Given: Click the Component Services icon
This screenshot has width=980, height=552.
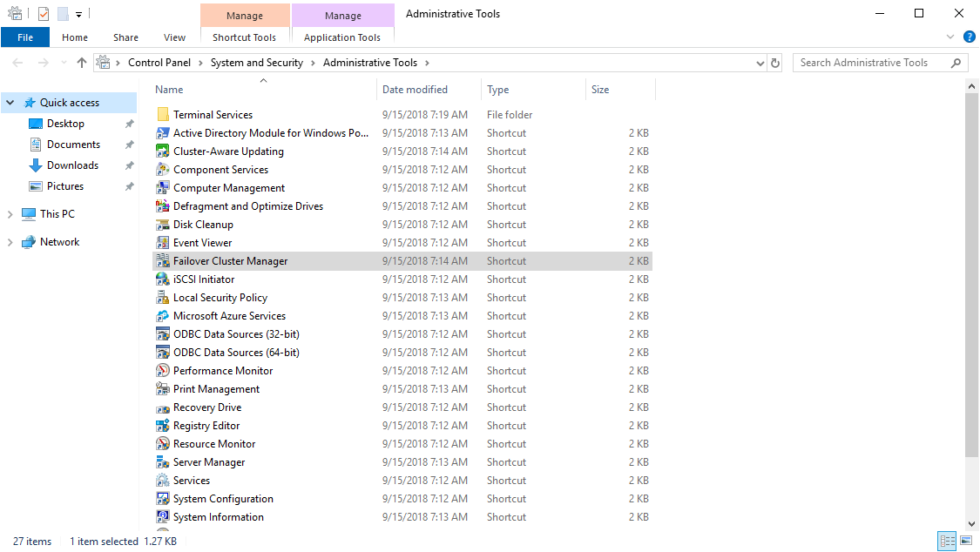Looking at the screenshot, I should 163,169.
